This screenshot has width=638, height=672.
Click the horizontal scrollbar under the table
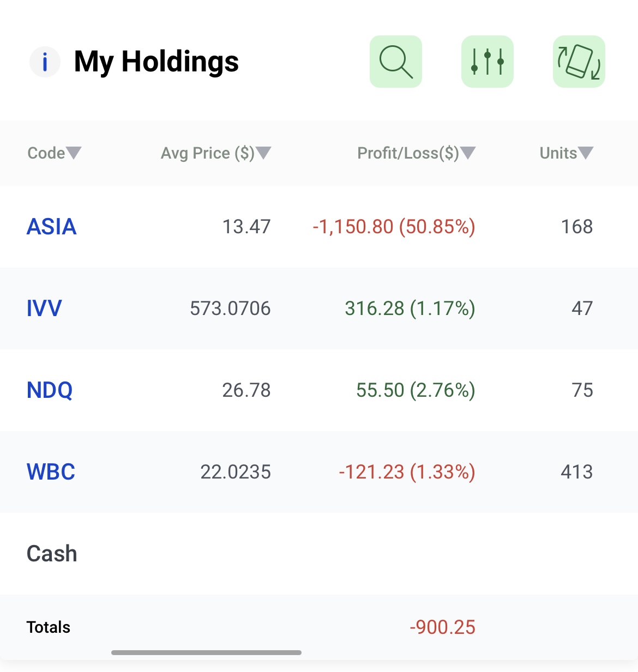coord(206,652)
